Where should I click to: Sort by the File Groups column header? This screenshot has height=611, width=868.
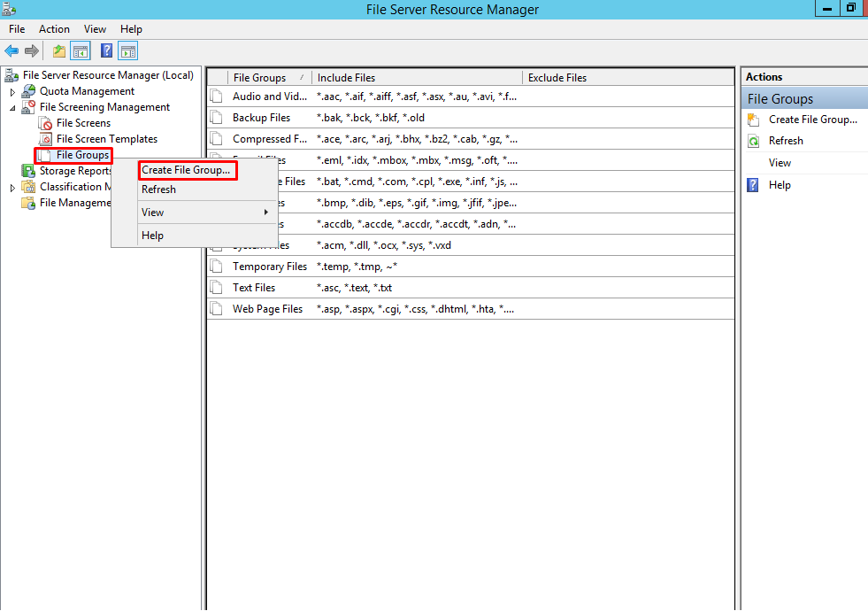pos(270,78)
